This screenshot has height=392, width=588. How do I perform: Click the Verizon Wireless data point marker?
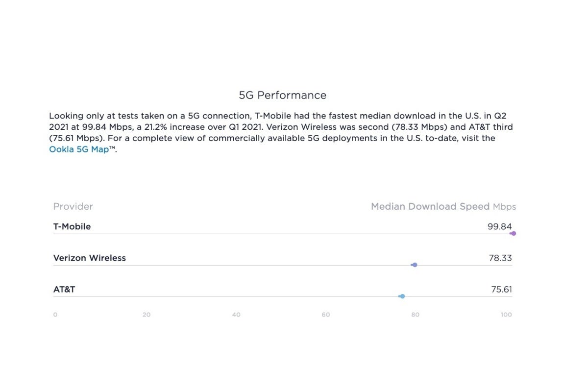coord(415,265)
